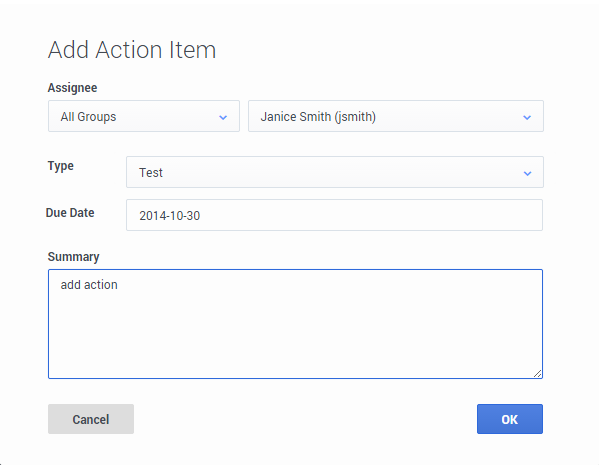Select the 'All Groups' text in the group selector

(x=88, y=117)
